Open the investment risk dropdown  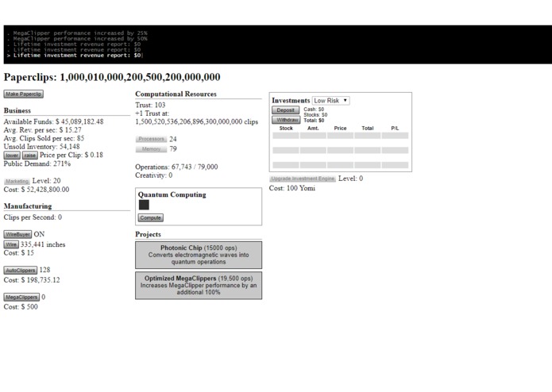pyautogui.click(x=331, y=101)
